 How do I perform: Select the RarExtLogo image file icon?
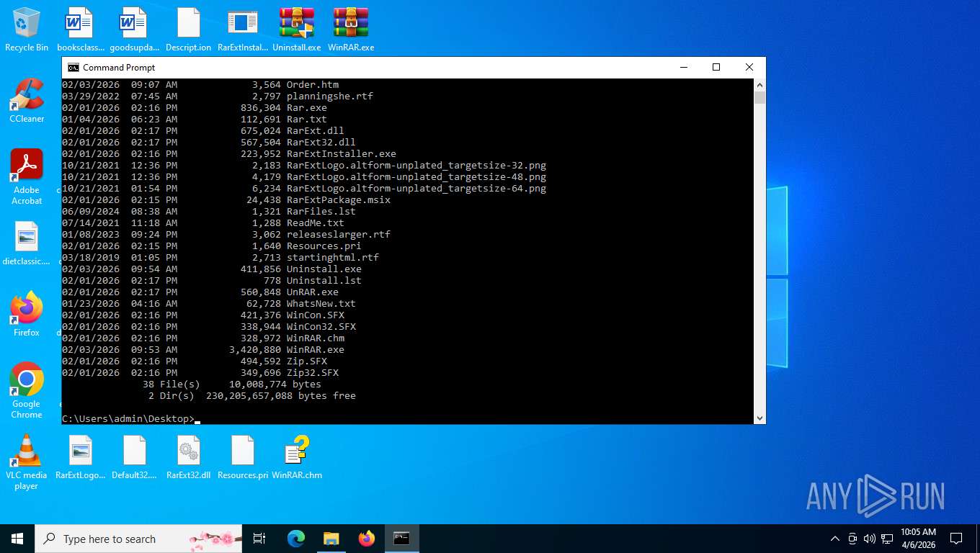point(81,457)
